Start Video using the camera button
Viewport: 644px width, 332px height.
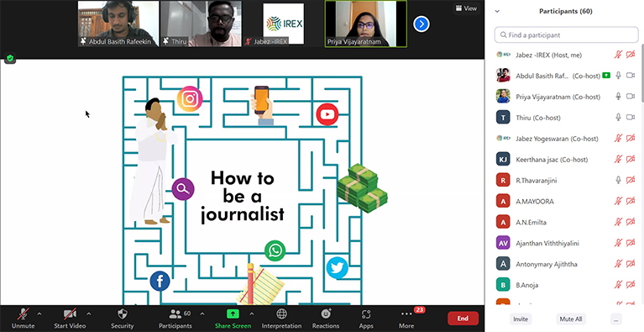pos(70,319)
